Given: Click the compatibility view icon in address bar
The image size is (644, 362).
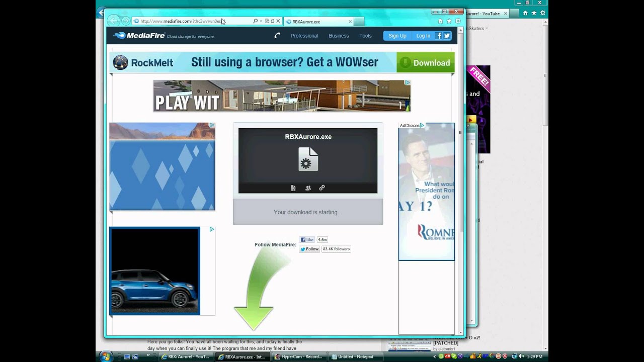Looking at the screenshot, I should pyautogui.click(x=267, y=21).
